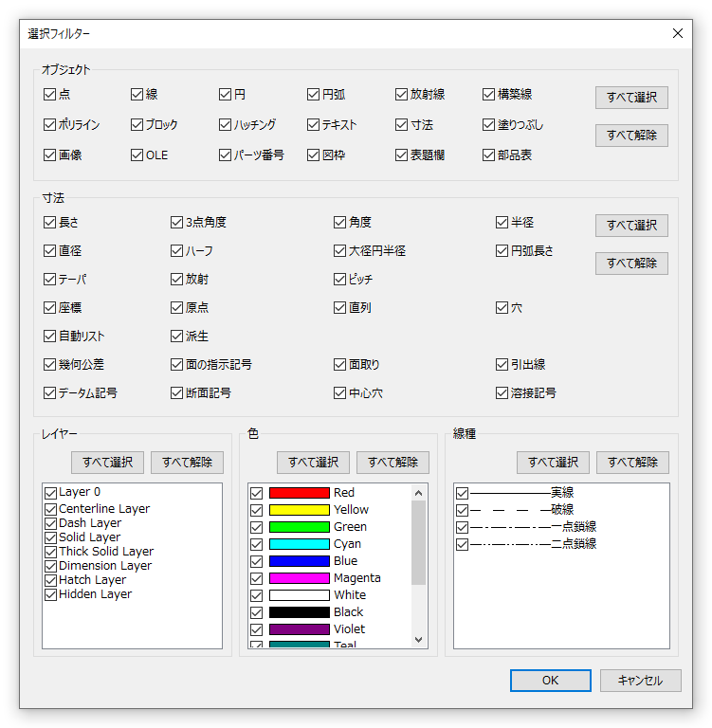This screenshot has width=712, height=728.
Task: Uncheck the ハッチング object checkbox
Action: pyautogui.click(x=226, y=125)
